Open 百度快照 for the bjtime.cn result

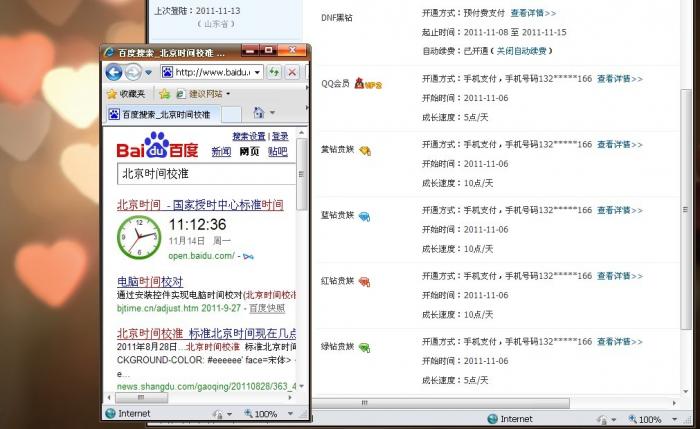tap(267, 308)
